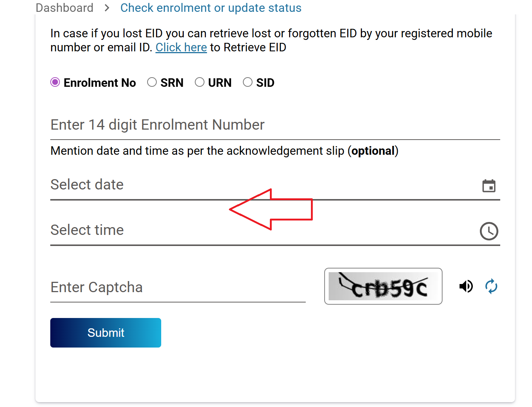Play the audio captcha speaker icon
The width and height of the screenshot is (532, 407).
pyautogui.click(x=465, y=286)
